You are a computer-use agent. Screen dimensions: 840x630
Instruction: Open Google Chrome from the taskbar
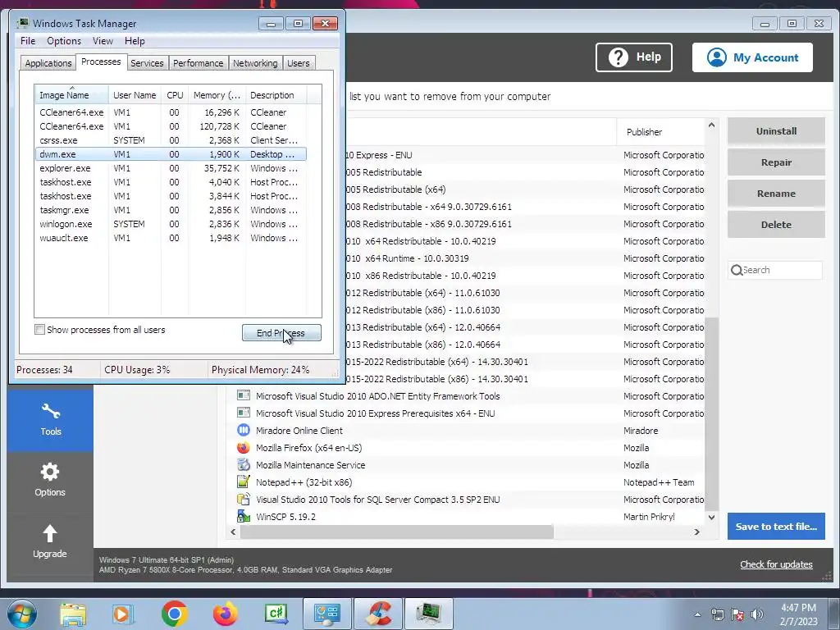(x=174, y=614)
